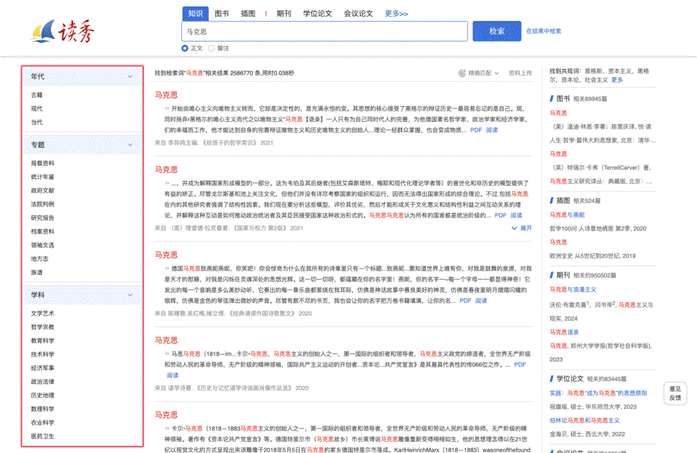Open 马克思 title above 国家与权力 source
This screenshot has height=453, width=697.
coord(166,169)
